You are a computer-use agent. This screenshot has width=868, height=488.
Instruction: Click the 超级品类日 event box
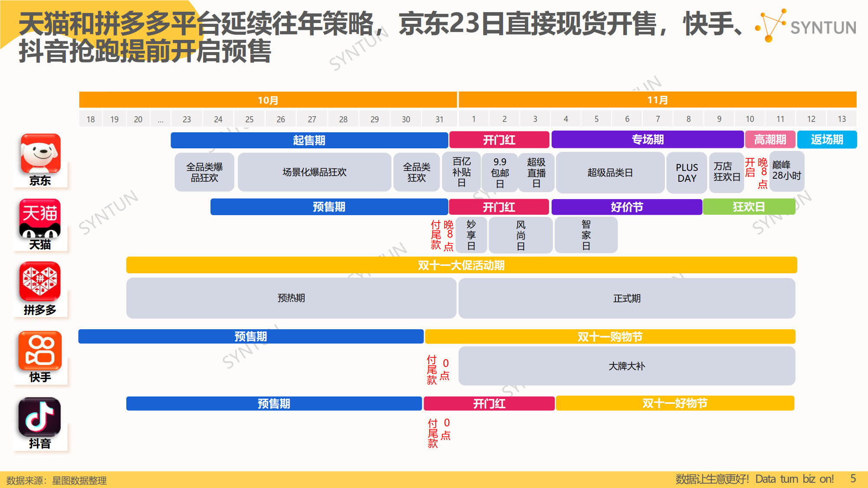[x=610, y=173]
